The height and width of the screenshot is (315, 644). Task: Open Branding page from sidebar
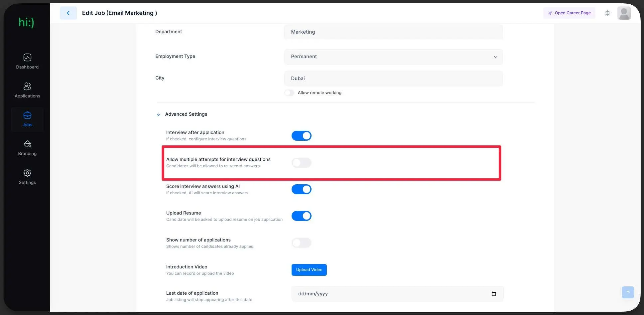[x=27, y=148]
